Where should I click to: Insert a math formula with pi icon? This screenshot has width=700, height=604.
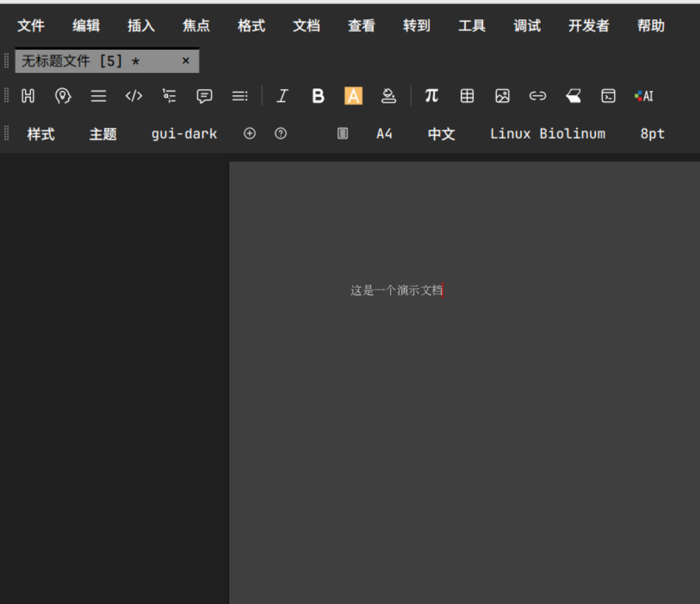pos(431,96)
